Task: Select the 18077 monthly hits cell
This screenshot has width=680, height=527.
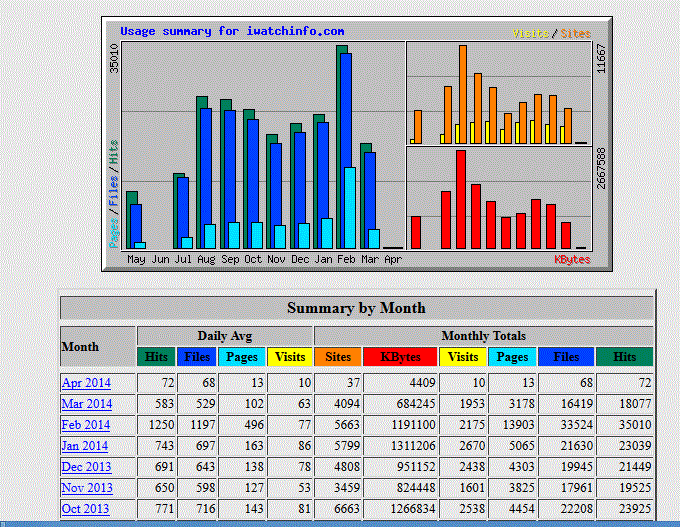Action: coord(624,404)
